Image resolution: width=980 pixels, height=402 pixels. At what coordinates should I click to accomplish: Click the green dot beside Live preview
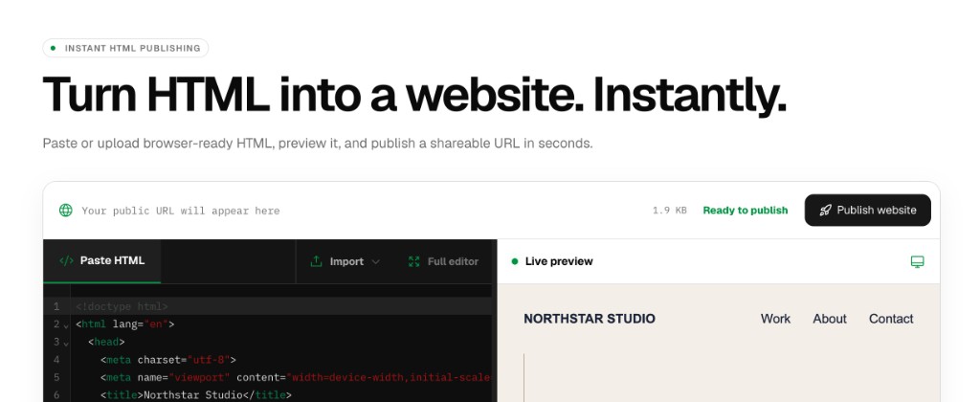[514, 261]
